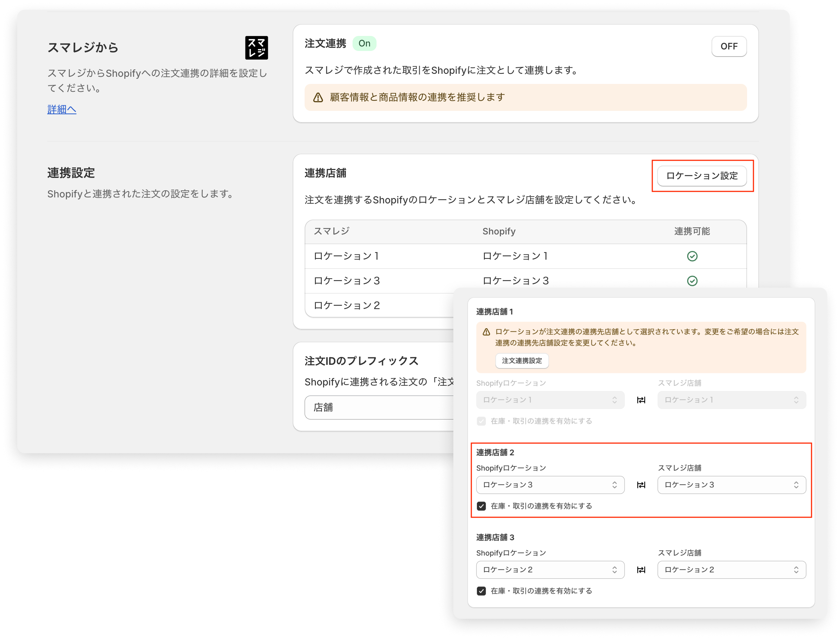Open スマレジ店舗 dropdown showing ロケーション３
The height and width of the screenshot is (639, 840).
732,485
